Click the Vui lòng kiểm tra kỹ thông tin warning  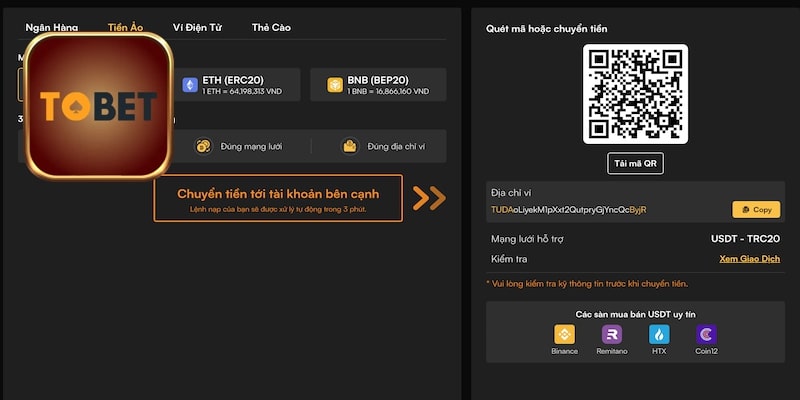pos(587,284)
